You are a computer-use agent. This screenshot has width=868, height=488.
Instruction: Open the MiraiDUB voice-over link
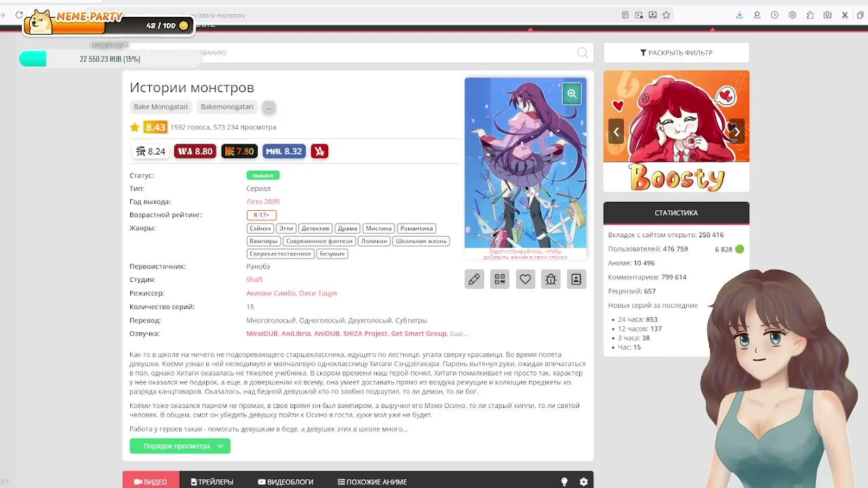coord(262,333)
